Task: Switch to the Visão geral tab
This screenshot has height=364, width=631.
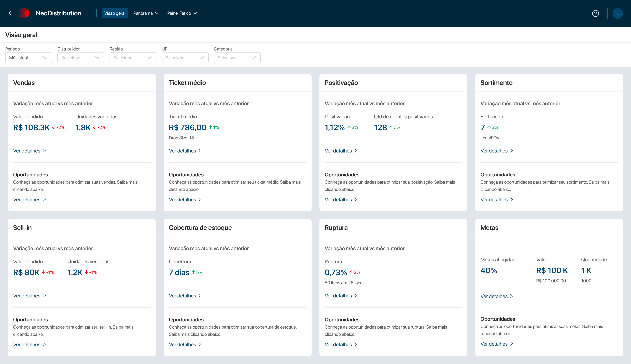Action: pos(115,13)
